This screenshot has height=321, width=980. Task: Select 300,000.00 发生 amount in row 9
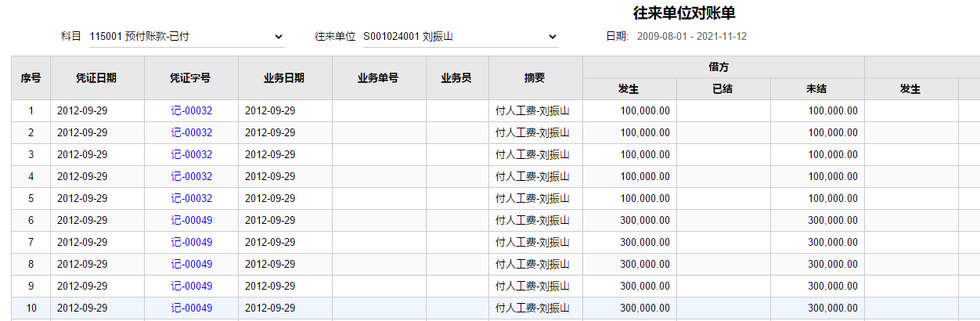point(645,286)
